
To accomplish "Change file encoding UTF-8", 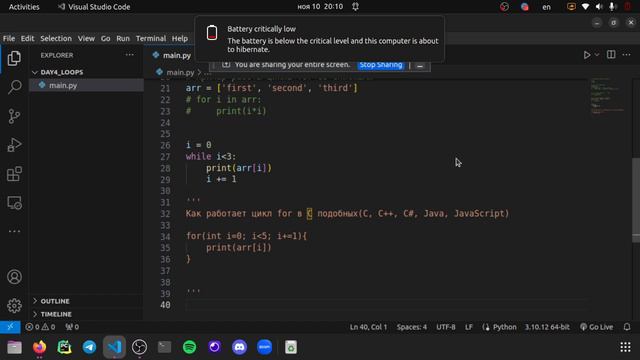I will point(446,327).
